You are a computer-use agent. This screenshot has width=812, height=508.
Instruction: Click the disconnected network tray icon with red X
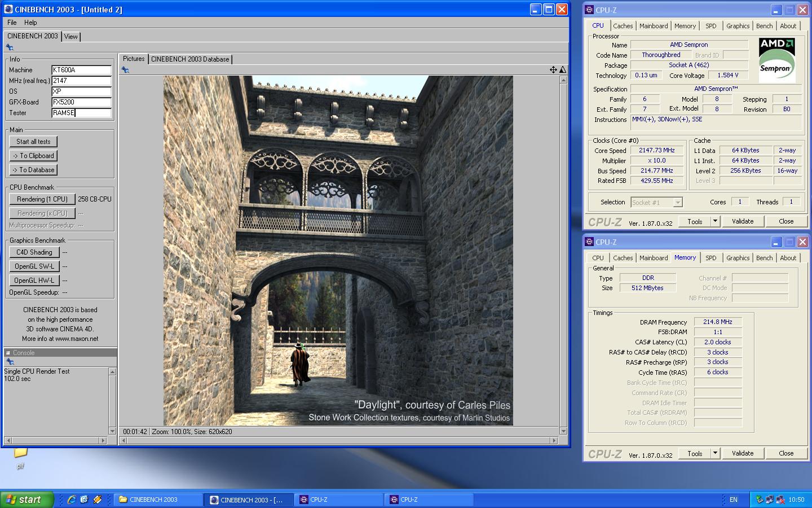[780, 500]
